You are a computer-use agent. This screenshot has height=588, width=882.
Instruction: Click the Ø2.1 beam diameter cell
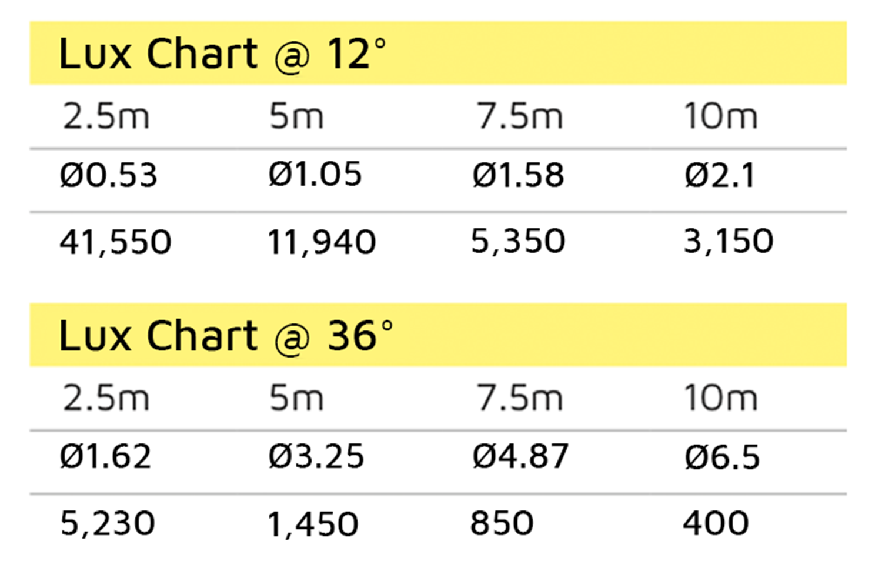(719, 175)
